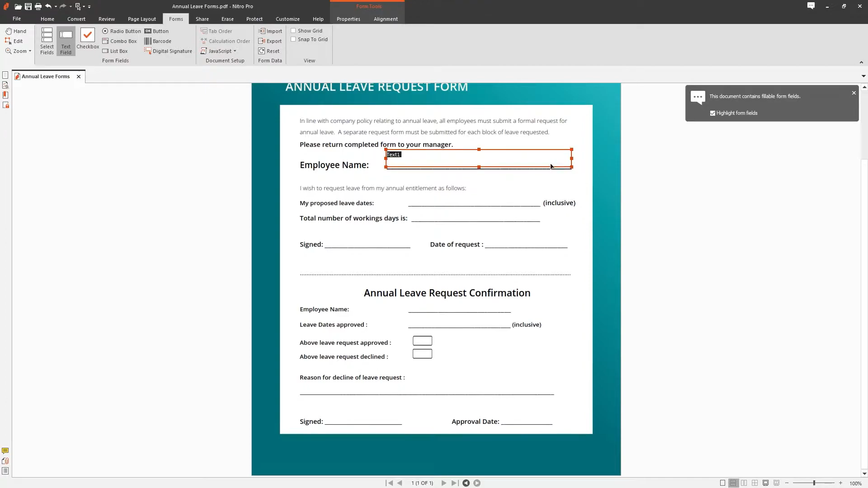Open the select tool dropdown in title bar

pos(84,6)
